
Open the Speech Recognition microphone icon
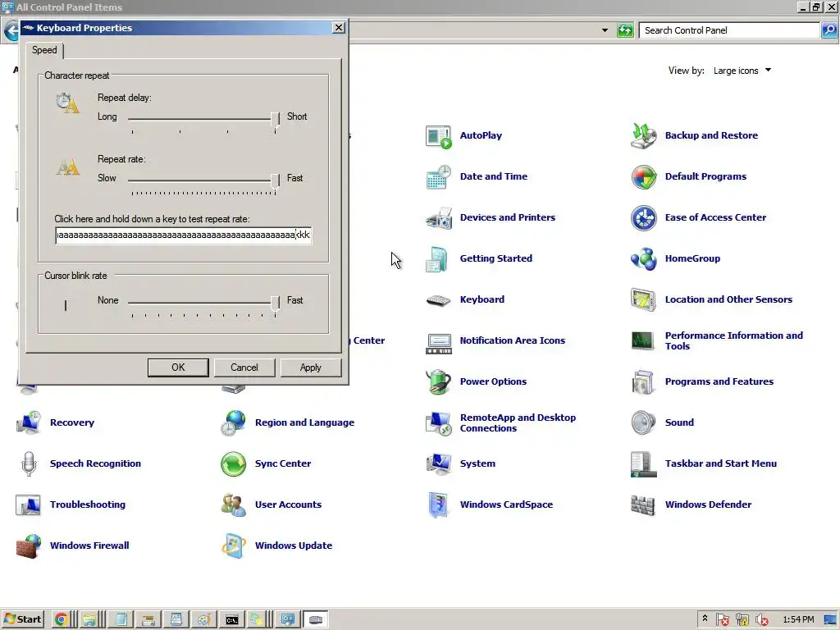[x=29, y=464]
